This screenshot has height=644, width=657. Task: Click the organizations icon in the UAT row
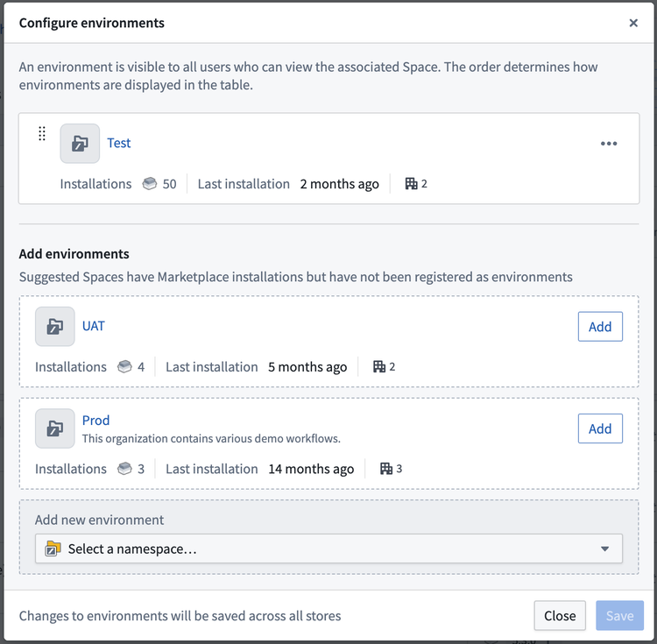click(378, 367)
